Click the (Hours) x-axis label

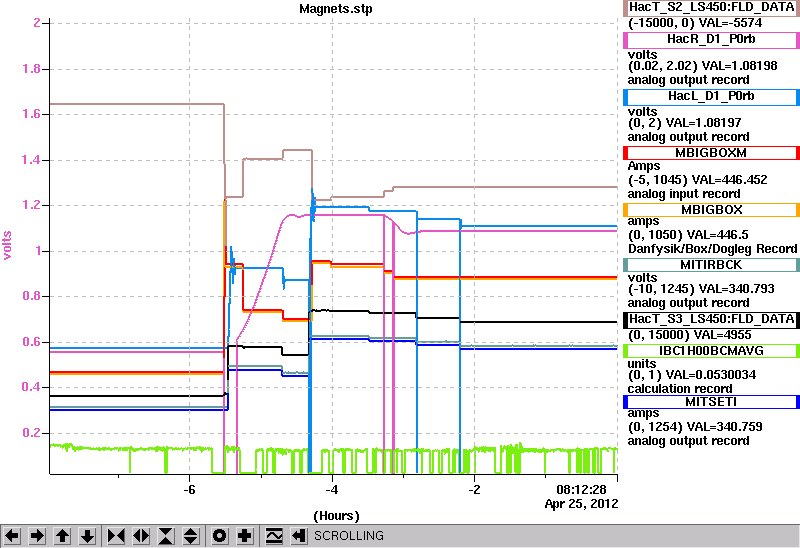(x=336, y=516)
